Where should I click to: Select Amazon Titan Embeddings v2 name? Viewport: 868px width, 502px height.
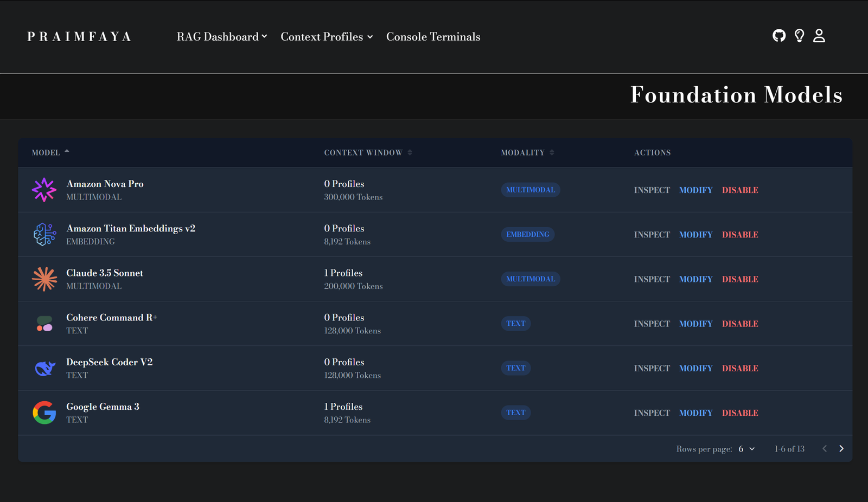[131, 228]
